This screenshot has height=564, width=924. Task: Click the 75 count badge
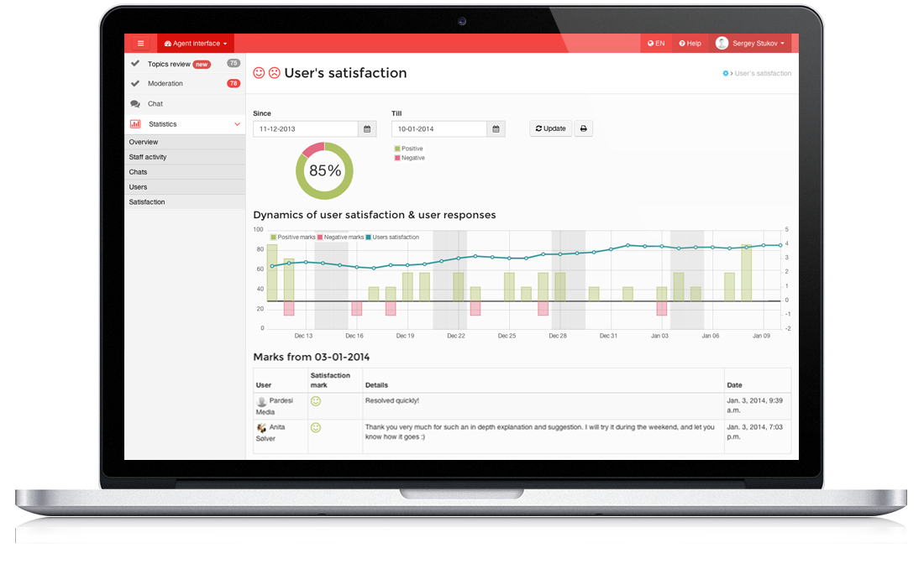[234, 63]
